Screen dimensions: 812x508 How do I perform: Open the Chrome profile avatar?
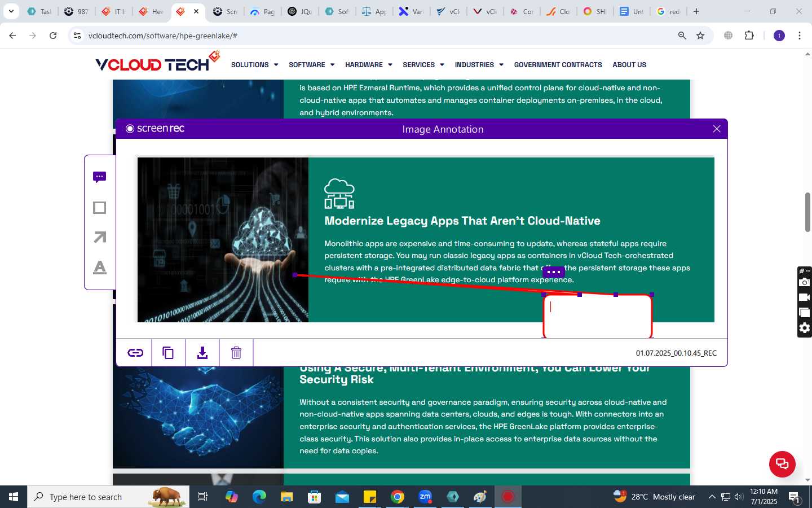[x=779, y=36]
